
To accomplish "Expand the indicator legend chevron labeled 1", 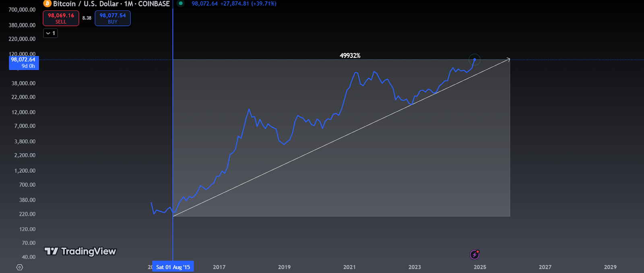I will click(50, 33).
